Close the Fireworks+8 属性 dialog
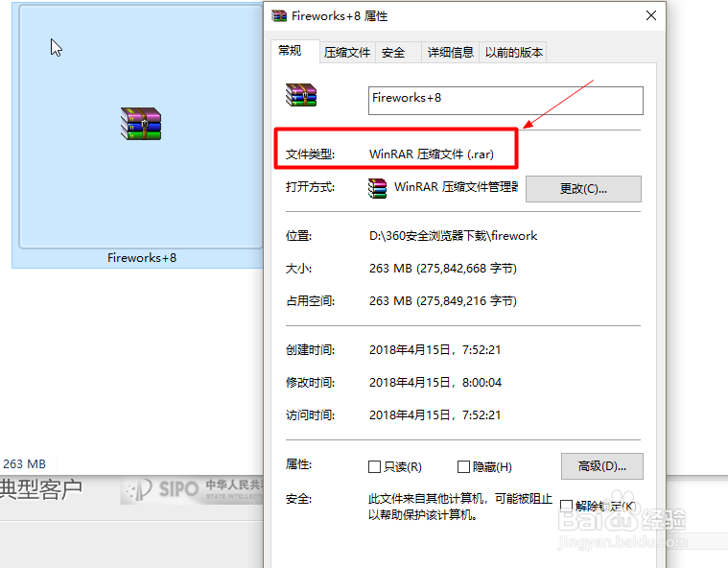The width and height of the screenshot is (728, 568). 651,15
